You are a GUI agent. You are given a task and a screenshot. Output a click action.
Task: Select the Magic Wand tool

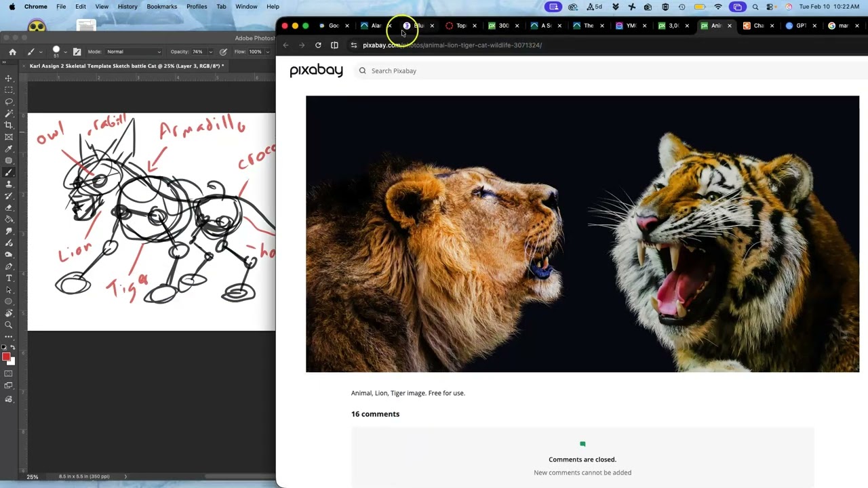(9, 113)
